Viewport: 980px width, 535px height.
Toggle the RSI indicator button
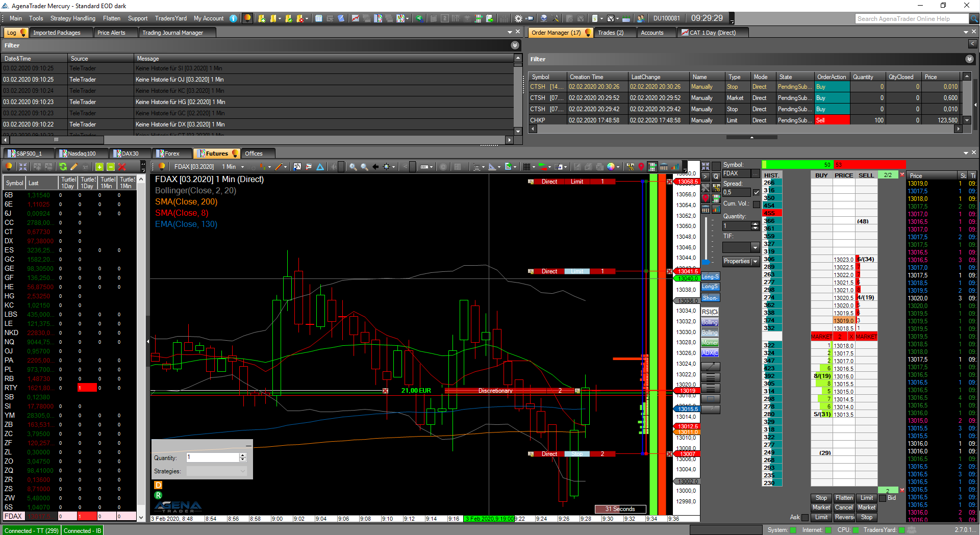(x=710, y=312)
